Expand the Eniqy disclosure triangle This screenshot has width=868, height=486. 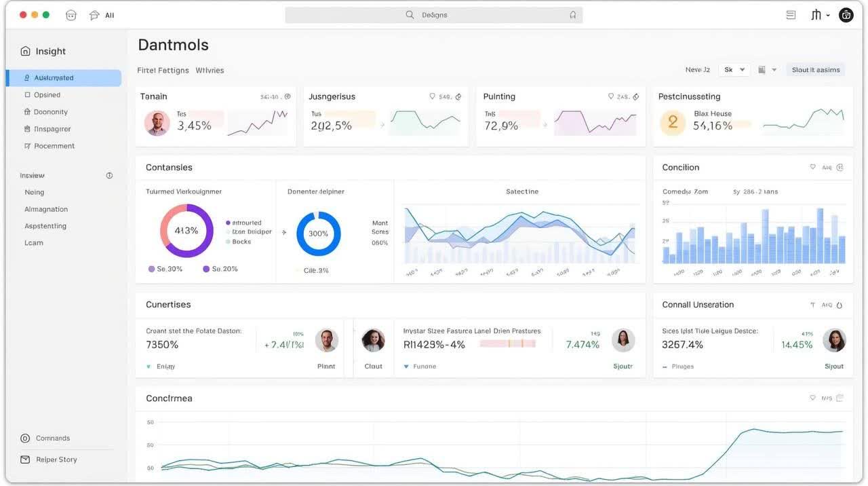point(149,367)
